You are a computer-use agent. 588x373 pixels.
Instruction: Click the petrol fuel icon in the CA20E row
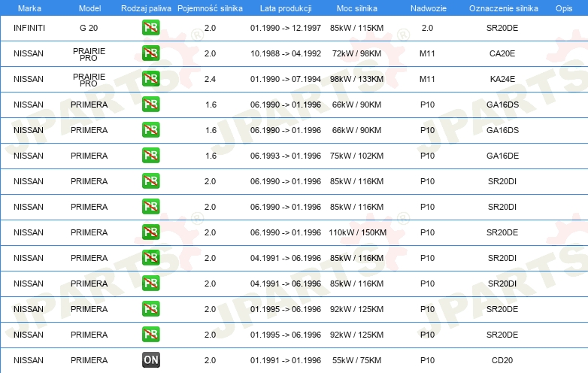point(150,53)
